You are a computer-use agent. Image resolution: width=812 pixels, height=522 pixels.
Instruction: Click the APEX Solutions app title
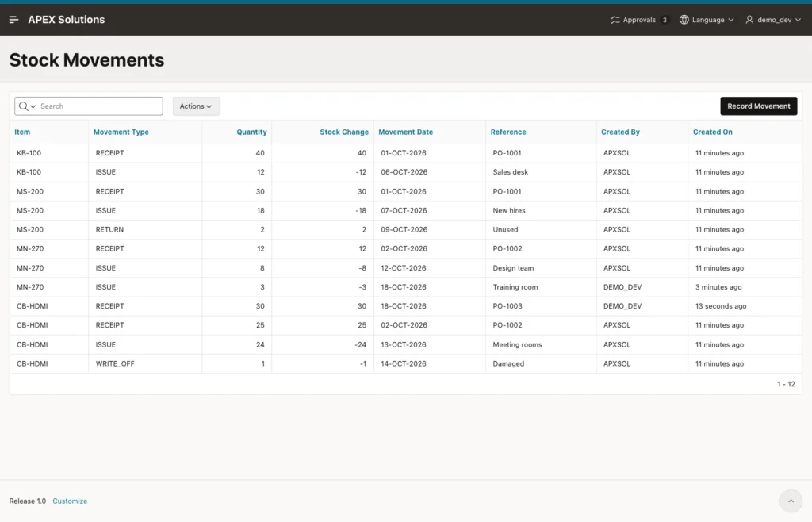67,20
